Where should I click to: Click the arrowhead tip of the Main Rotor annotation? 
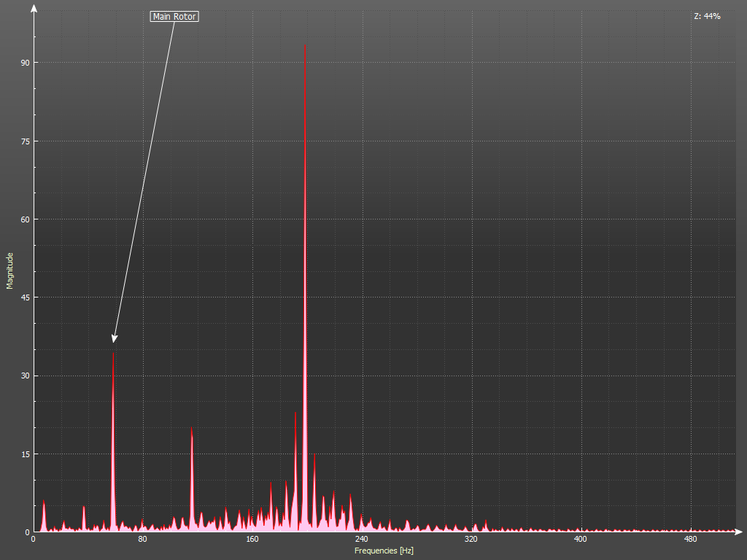pos(114,341)
